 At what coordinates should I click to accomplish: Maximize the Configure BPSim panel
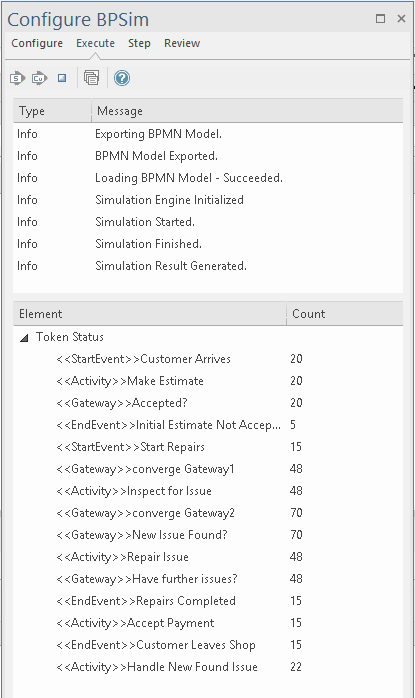pos(380,19)
